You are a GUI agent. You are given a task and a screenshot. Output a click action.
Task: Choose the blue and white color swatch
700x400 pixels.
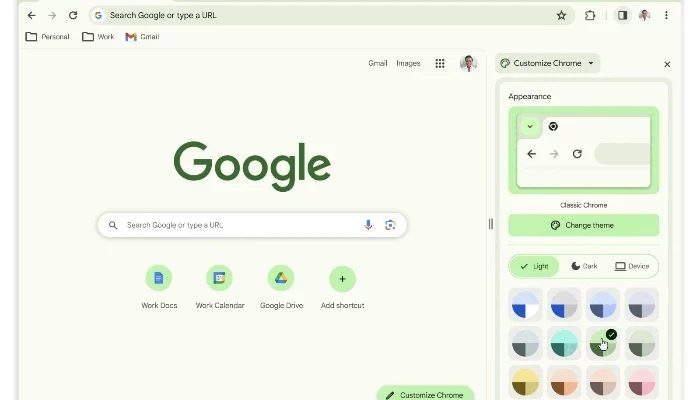(525, 305)
